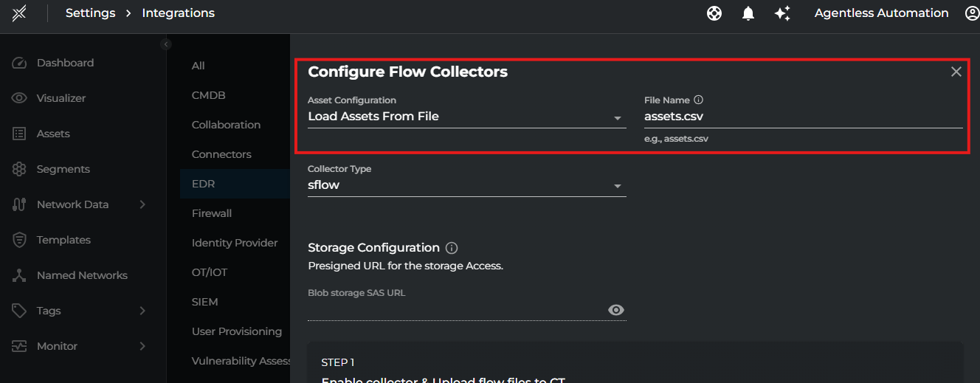This screenshot has width=980, height=383.
Task: Open the Asset Configuration dropdown
Action: point(466,117)
